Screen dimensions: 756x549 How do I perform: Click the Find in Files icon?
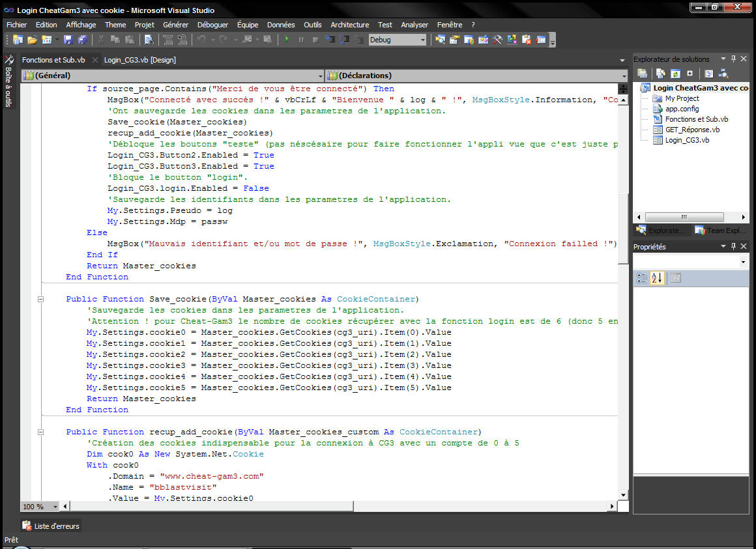pos(149,40)
